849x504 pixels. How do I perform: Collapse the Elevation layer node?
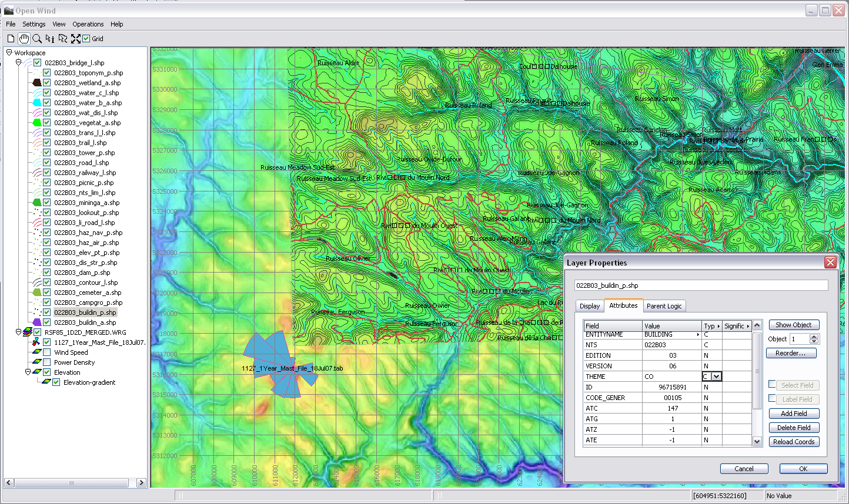point(28,372)
